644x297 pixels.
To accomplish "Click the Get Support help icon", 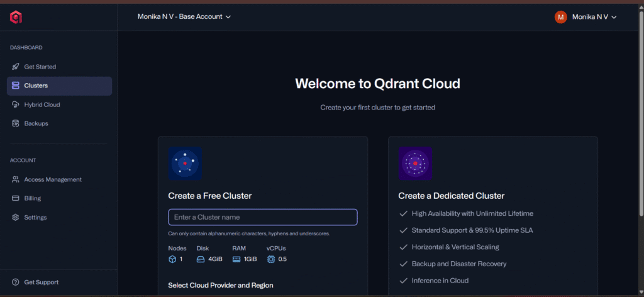I will point(16,283).
